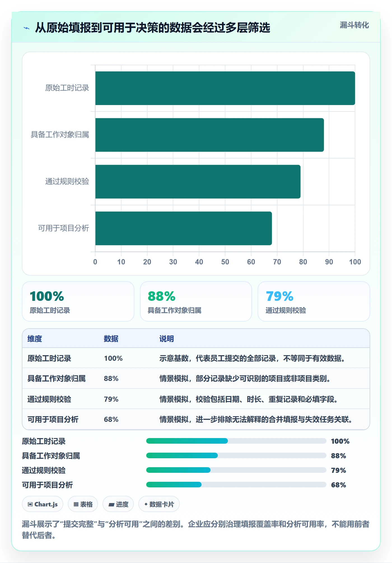Screen dimensions: 392x563
Task: Click the chart title 从原始填报到可用于决策
Action: [153, 28]
